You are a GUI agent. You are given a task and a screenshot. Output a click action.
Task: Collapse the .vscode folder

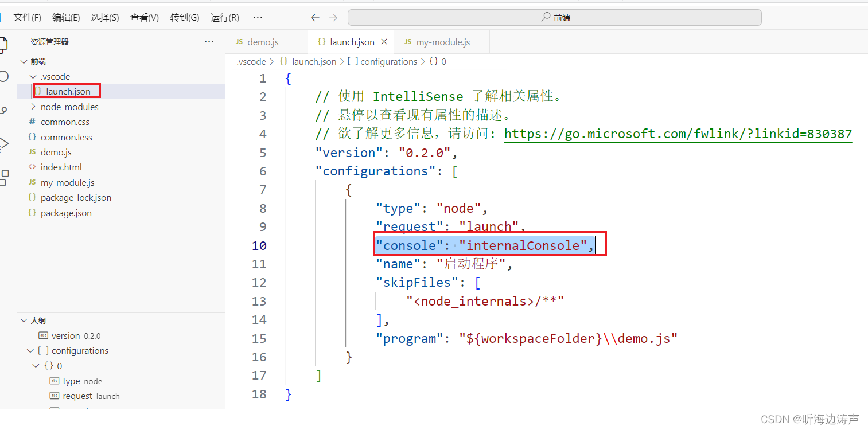(33, 77)
